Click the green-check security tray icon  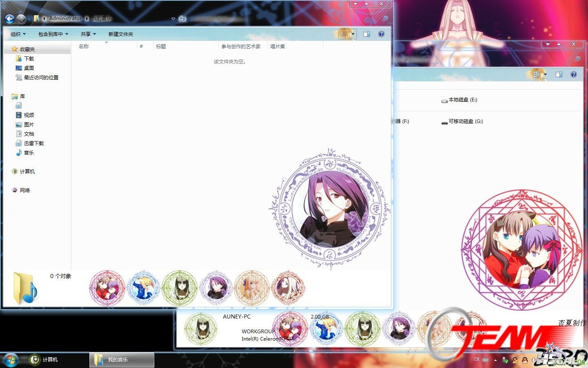pyautogui.click(x=506, y=360)
